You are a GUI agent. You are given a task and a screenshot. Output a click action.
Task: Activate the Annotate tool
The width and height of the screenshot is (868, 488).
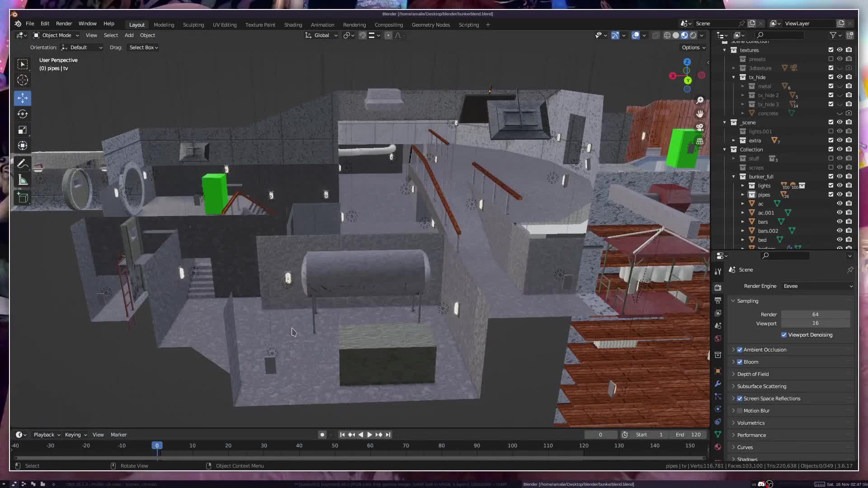point(22,164)
